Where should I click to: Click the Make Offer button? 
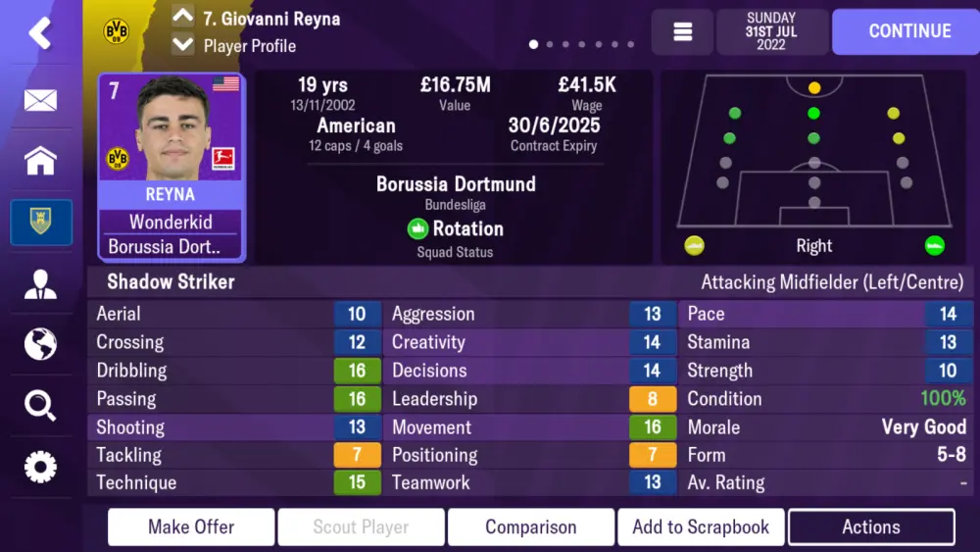click(191, 527)
